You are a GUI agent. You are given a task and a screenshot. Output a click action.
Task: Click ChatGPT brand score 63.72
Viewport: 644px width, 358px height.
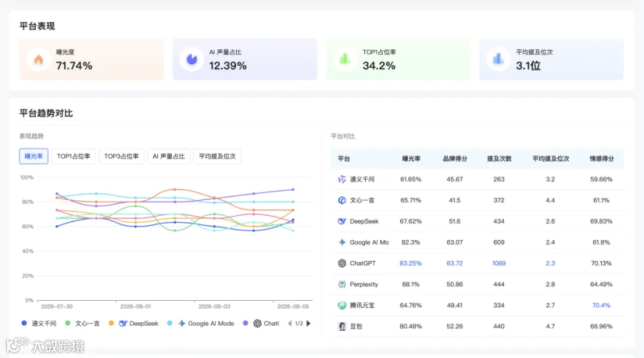454,263
